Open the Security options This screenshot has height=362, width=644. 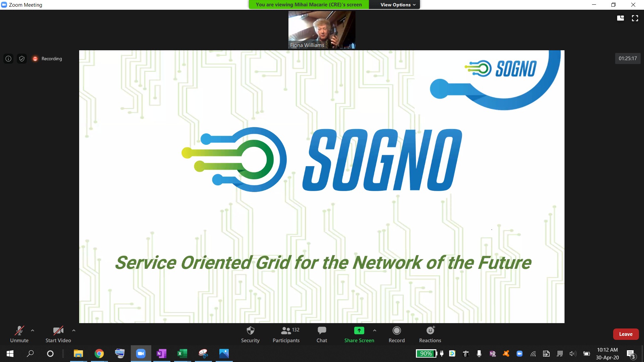pos(250,334)
